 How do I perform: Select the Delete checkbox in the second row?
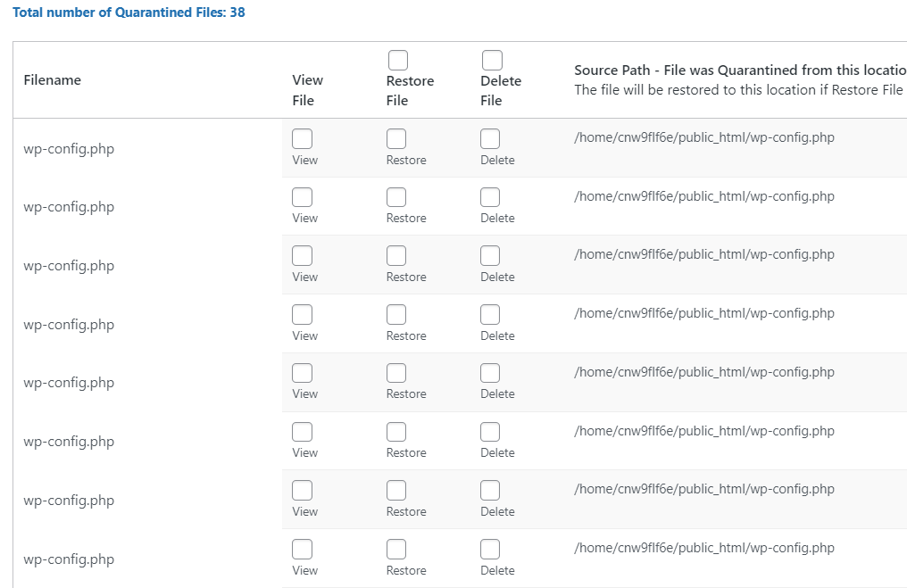coord(490,197)
